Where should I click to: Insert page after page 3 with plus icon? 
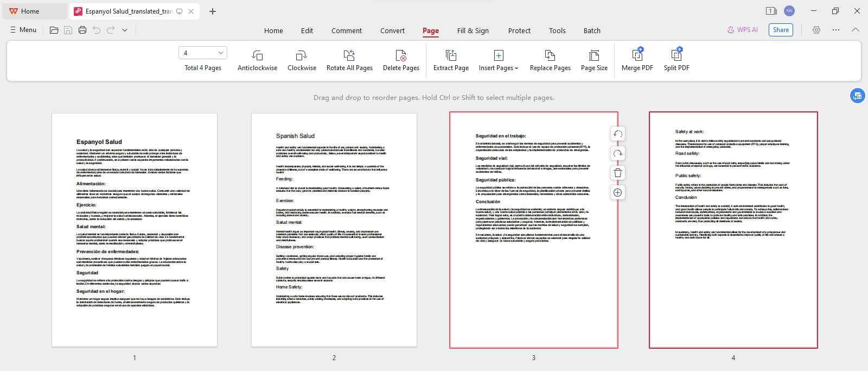click(x=617, y=192)
